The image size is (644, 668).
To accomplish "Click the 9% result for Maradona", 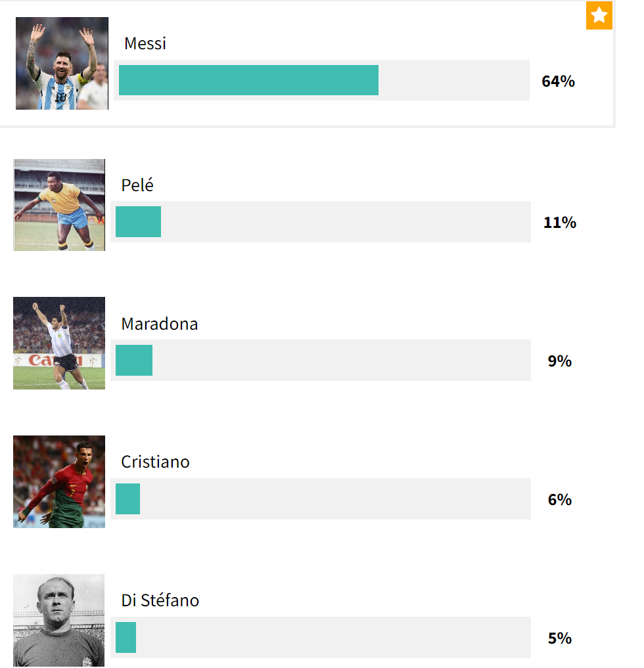I will coord(560,361).
